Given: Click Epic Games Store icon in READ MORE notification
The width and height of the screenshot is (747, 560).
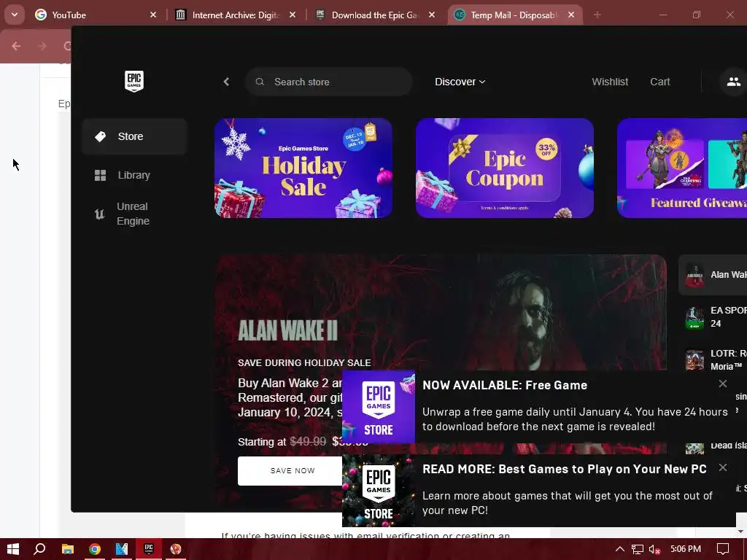Looking at the screenshot, I should (379, 491).
